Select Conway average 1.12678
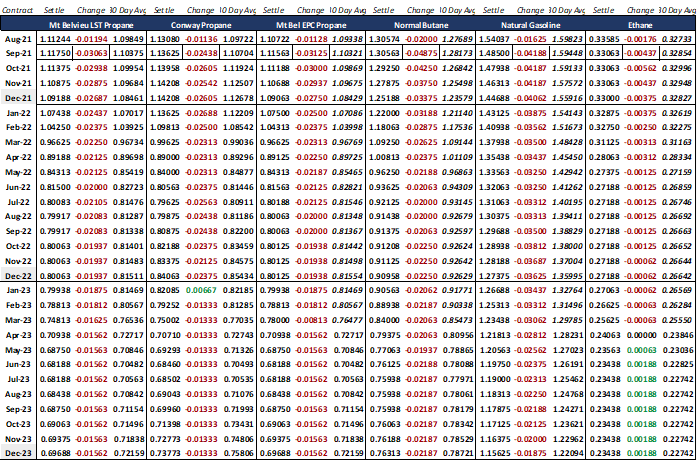Screen dimensions: 697x461 pyautogui.click(x=238, y=98)
